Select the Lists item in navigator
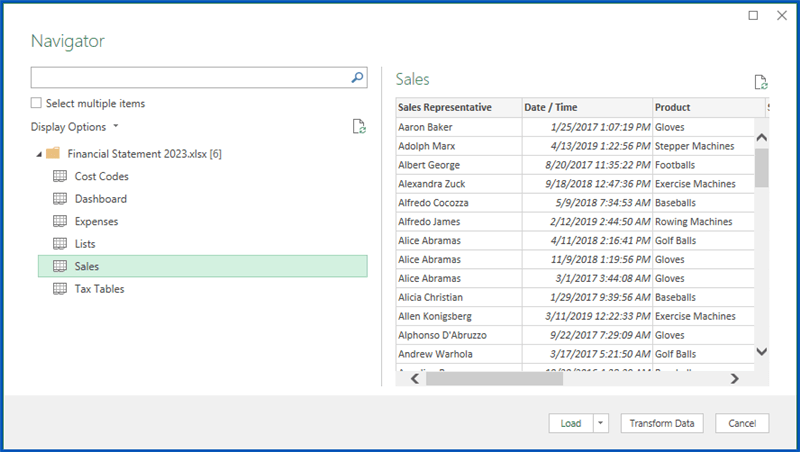 [x=85, y=244]
